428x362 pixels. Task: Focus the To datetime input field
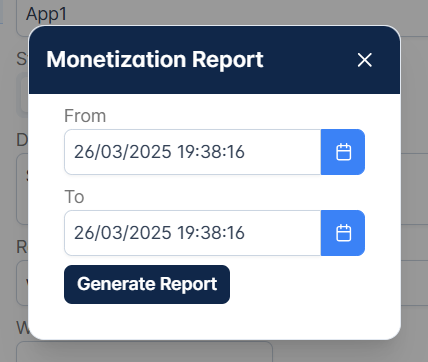point(193,233)
